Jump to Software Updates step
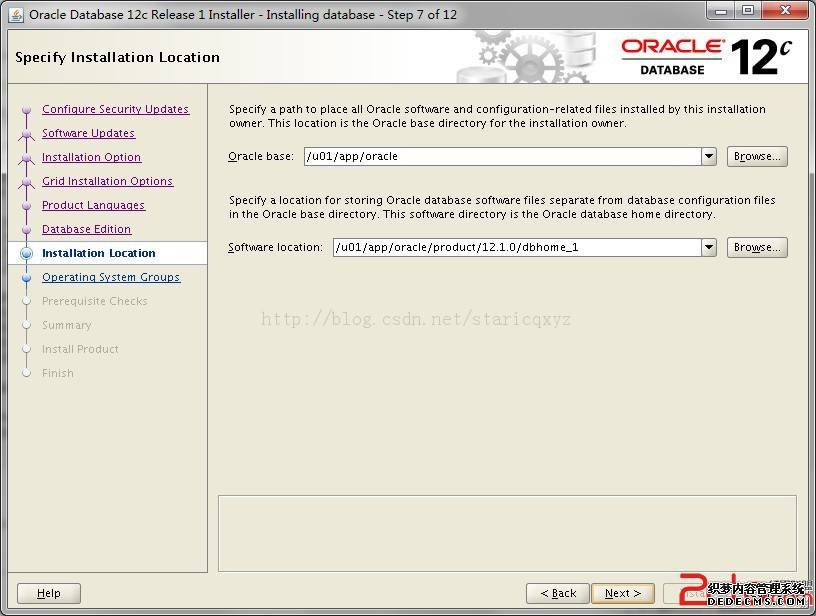This screenshot has width=816, height=616. point(88,133)
